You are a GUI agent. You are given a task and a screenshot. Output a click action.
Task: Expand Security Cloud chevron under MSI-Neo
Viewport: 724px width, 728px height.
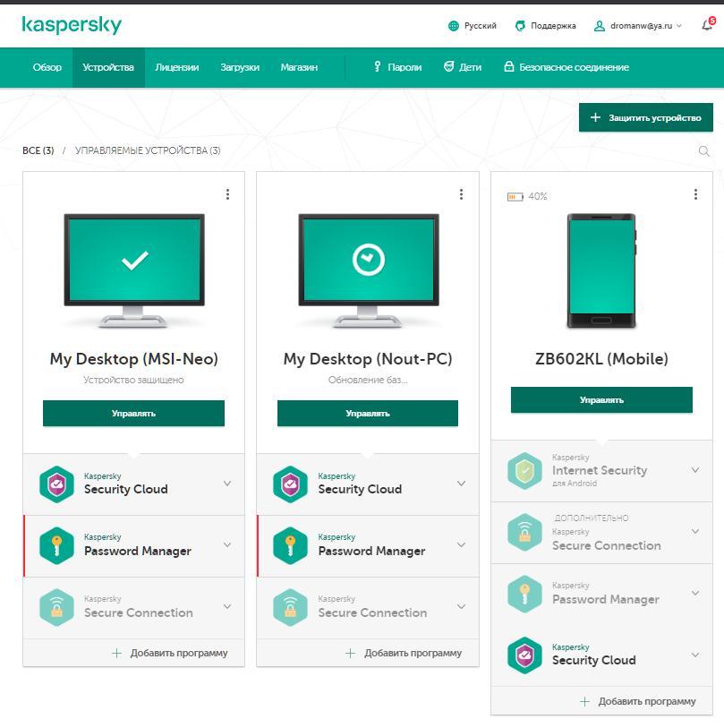227,484
